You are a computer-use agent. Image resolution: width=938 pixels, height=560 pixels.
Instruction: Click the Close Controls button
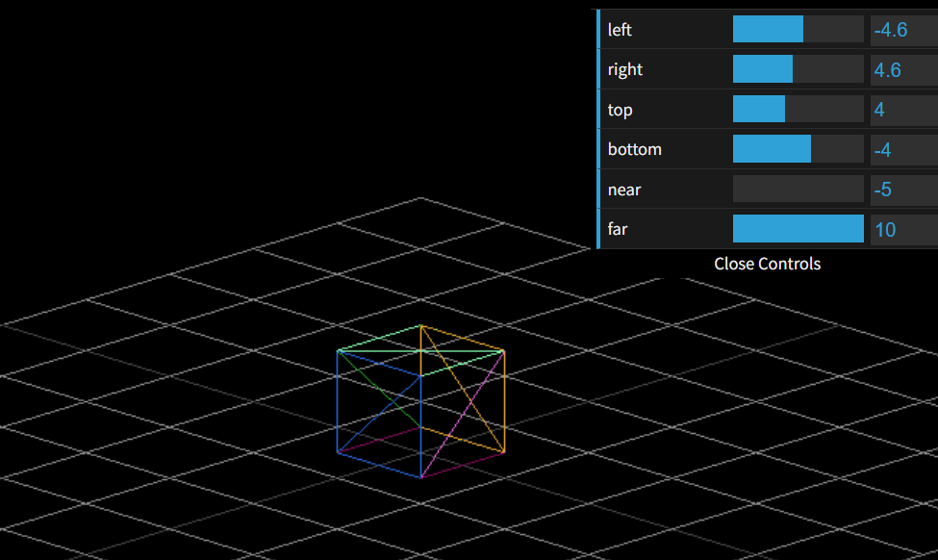pos(768,264)
